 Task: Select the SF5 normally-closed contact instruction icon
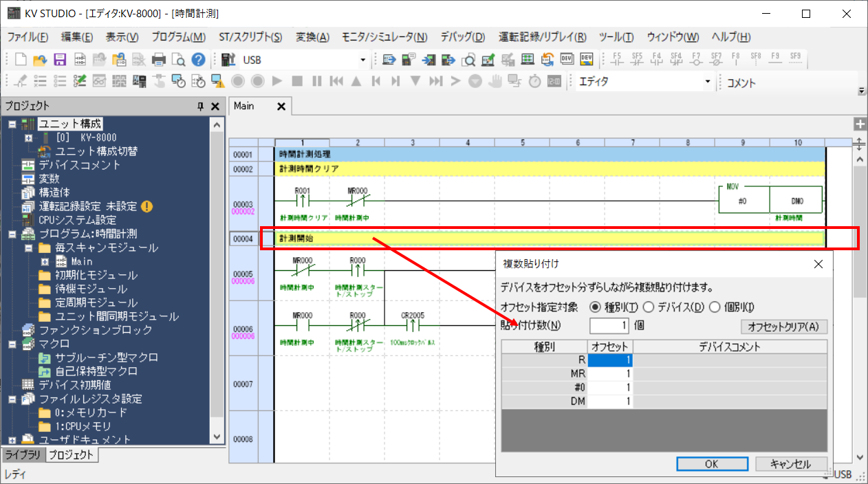(x=637, y=60)
